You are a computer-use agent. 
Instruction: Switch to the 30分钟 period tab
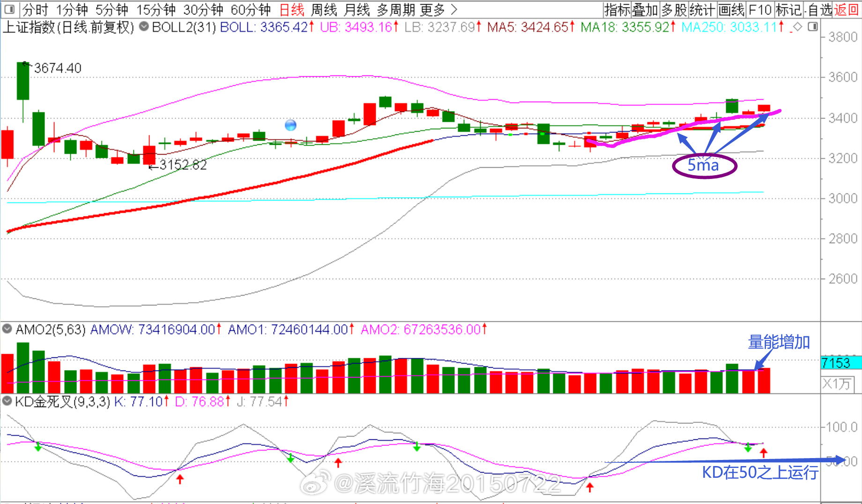(203, 9)
